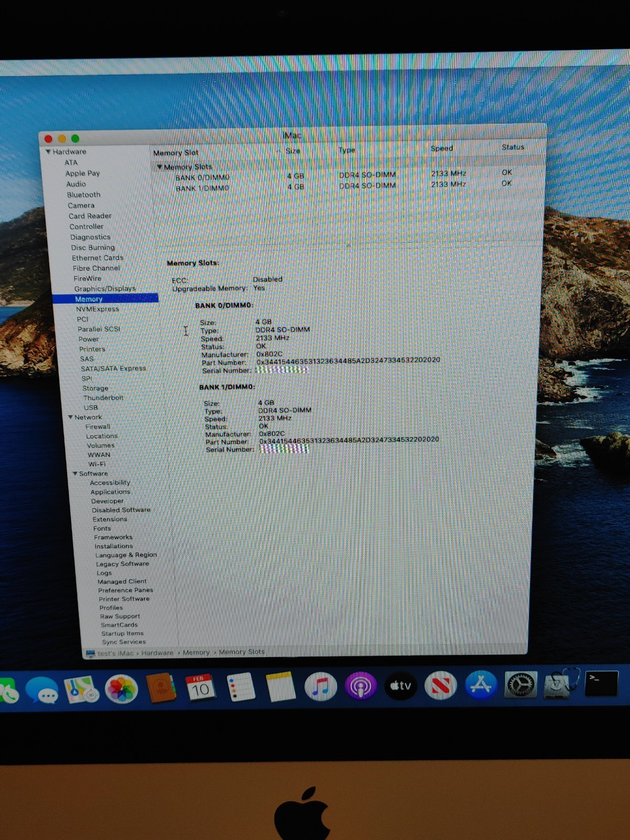Click Hardware in the bottom path bar

(157, 652)
